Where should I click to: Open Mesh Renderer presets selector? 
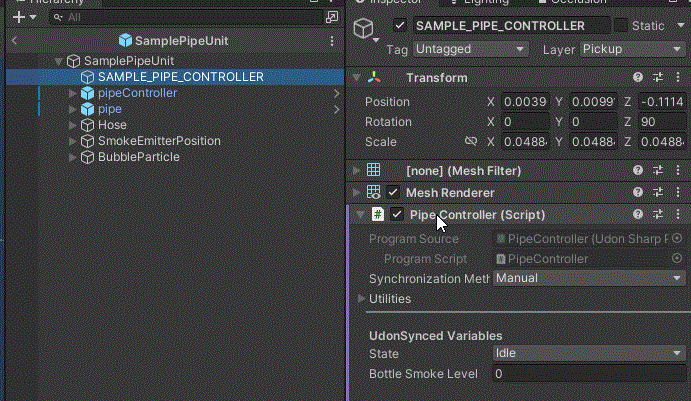tap(658, 193)
